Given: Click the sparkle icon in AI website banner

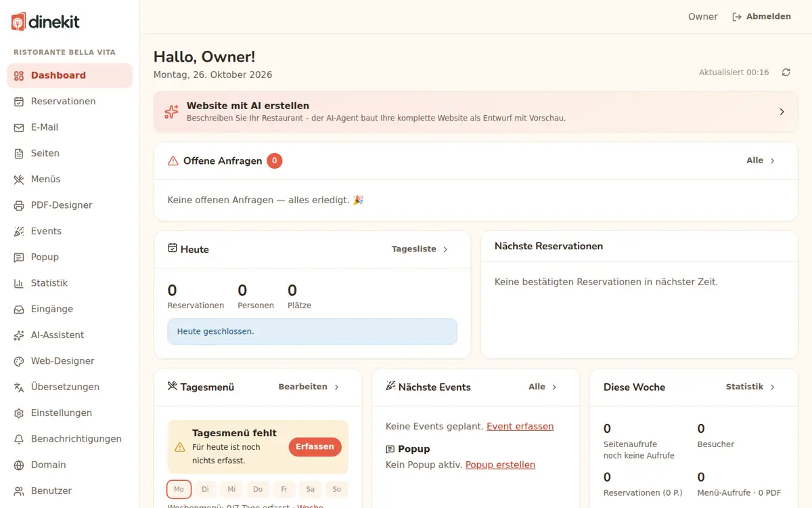Looking at the screenshot, I should click(x=172, y=112).
